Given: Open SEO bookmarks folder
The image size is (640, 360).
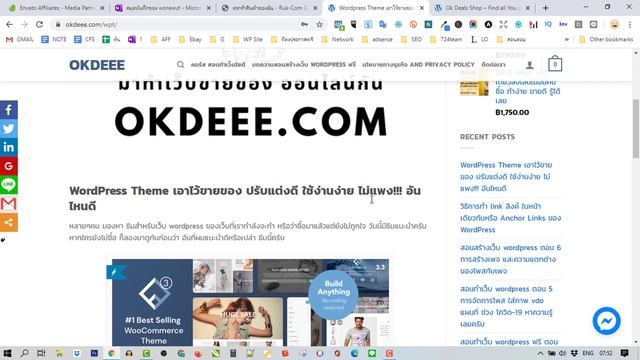Looking at the screenshot, I should [411, 39].
